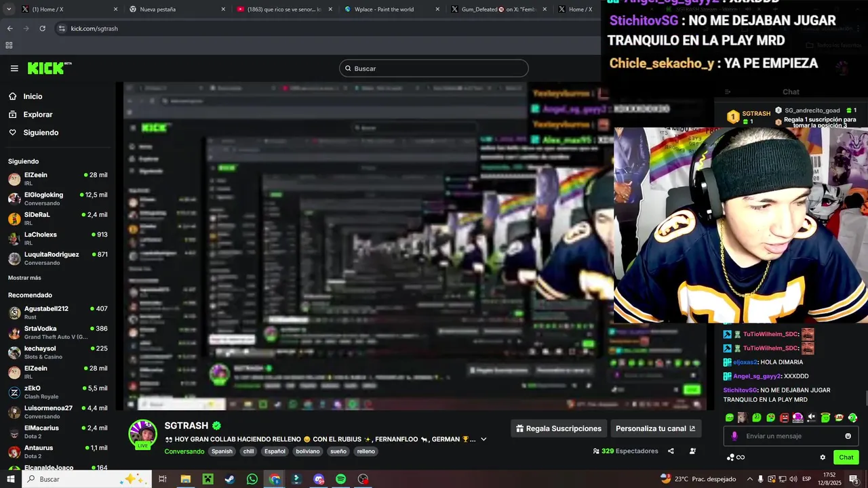The image size is (868, 488).
Task: Click Personaliza tu canal button
Action: [655, 428]
